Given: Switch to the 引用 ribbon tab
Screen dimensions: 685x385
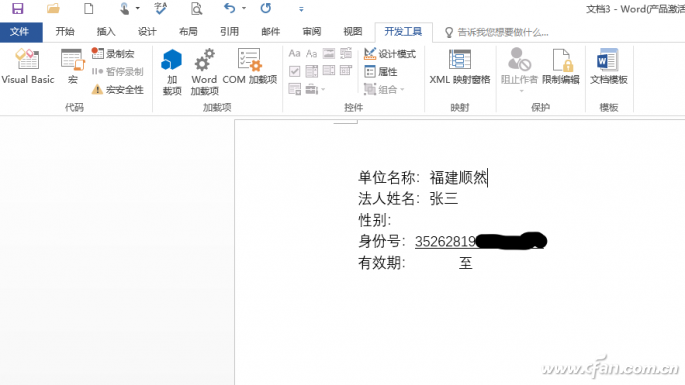Looking at the screenshot, I should (229, 31).
